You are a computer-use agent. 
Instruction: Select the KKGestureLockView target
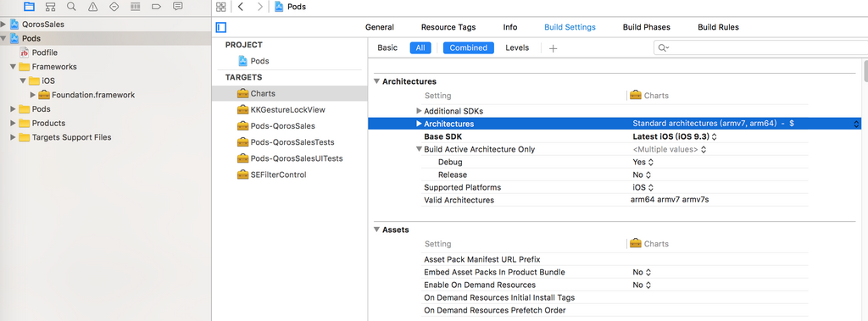290,109
